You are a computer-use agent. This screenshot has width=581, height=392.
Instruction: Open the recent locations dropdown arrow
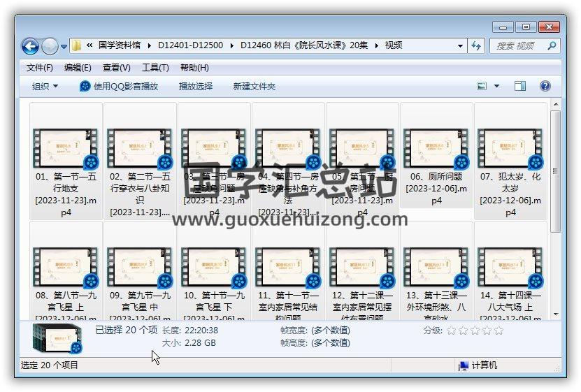coord(64,47)
